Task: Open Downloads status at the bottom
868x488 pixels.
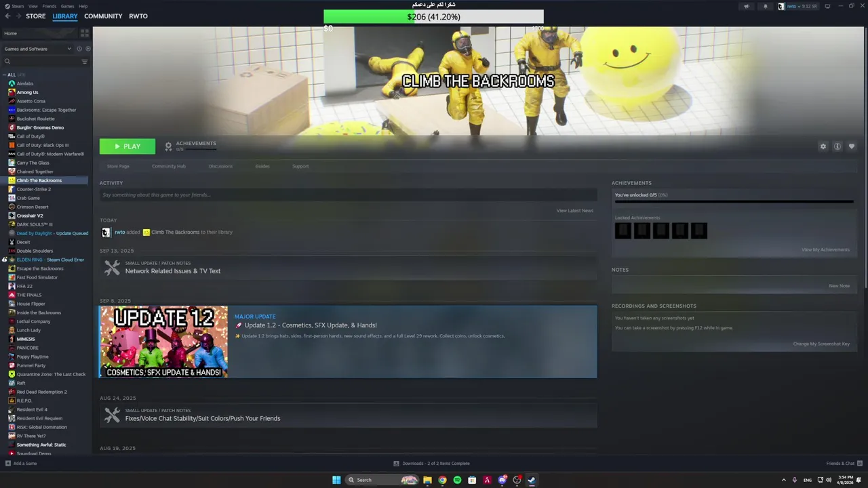Action: 431,464
